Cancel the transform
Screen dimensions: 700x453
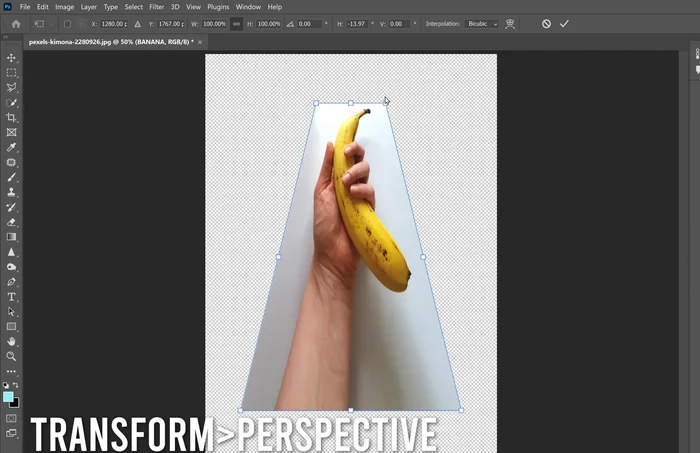click(x=546, y=23)
